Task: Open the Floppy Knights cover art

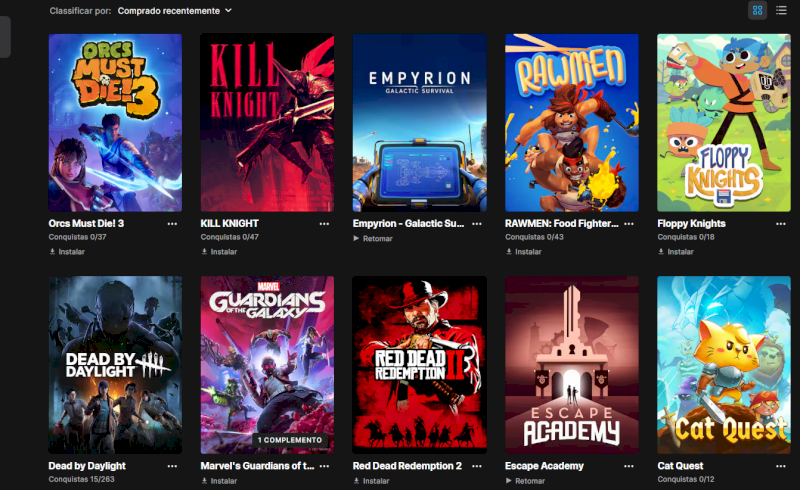Action: [724, 122]
